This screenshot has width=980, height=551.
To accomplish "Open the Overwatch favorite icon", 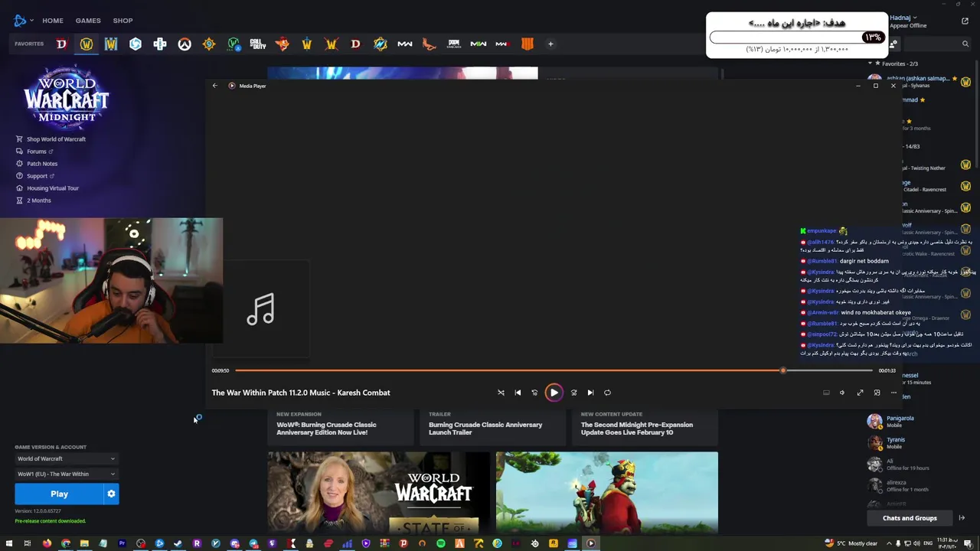I will pyautogui.click(x=185, y=44).
